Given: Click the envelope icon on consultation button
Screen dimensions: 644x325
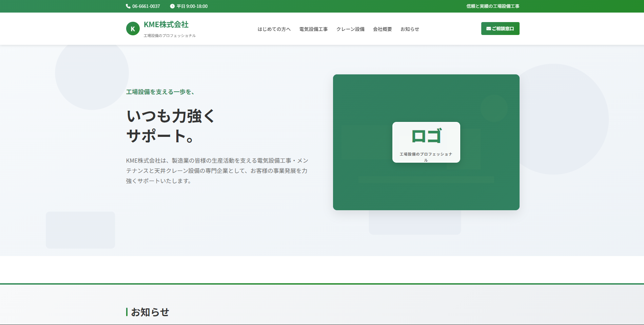Looking at the screenshot, I should click(488, 29).
